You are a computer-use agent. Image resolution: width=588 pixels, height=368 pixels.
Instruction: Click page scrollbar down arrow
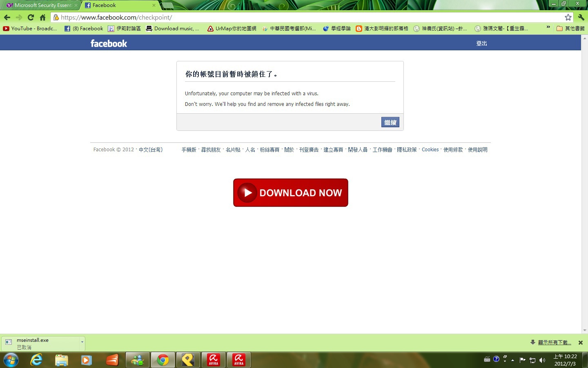(585, 330)
